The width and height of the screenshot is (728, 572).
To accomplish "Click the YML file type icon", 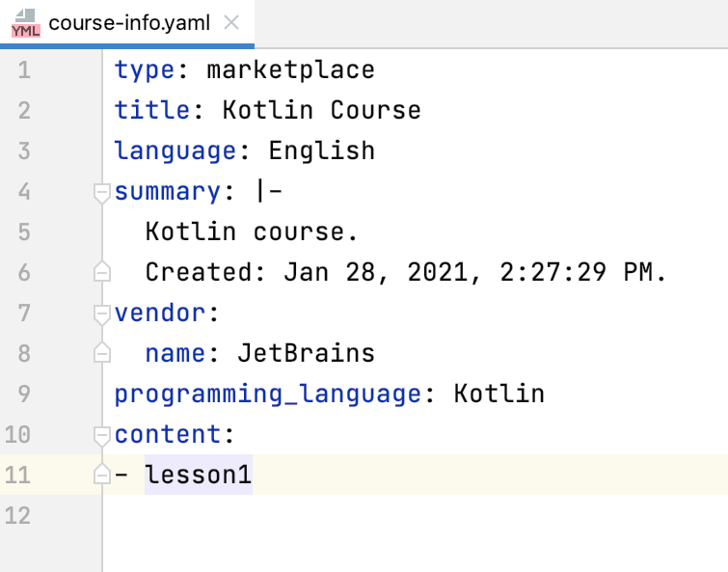I will (x=26, y=23).
